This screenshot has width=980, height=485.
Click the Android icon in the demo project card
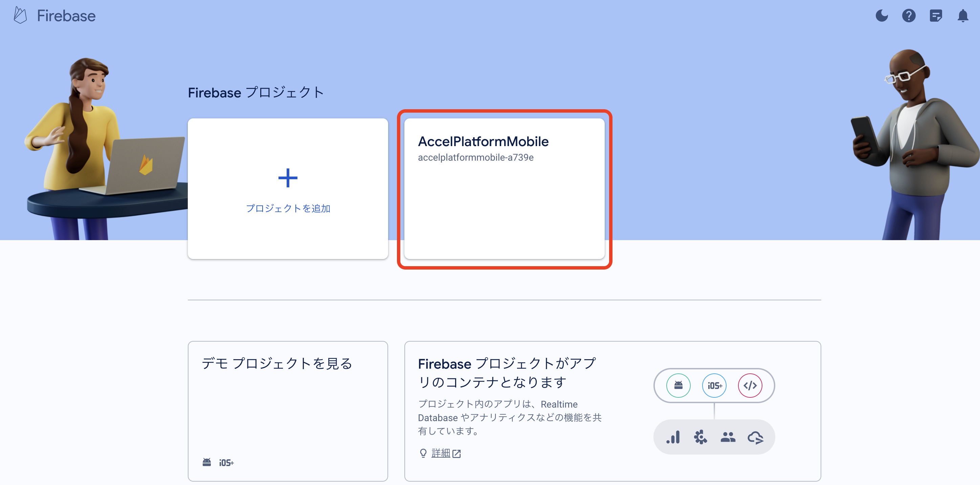[206, 462]
